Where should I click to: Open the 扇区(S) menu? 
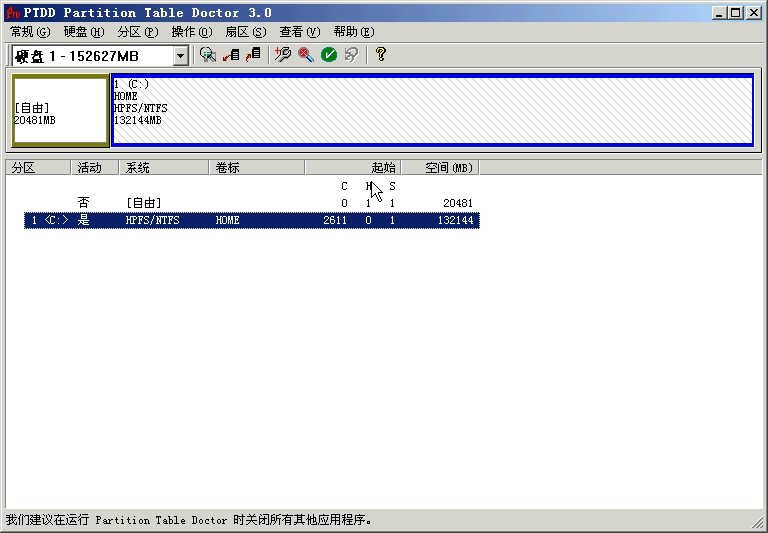[x=245, y=32]
